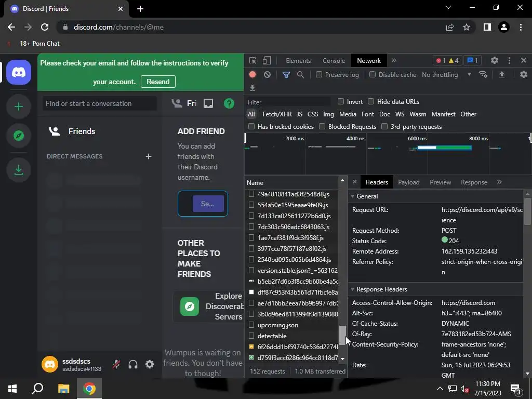Click the Send friend request button
The image size is (532, 399).
(x=208, y=204)
